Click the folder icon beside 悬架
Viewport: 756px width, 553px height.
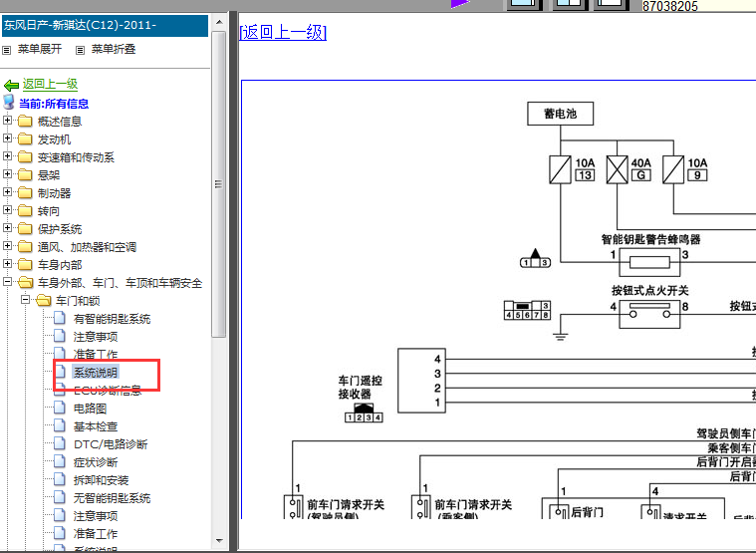(x=25, y=174)
